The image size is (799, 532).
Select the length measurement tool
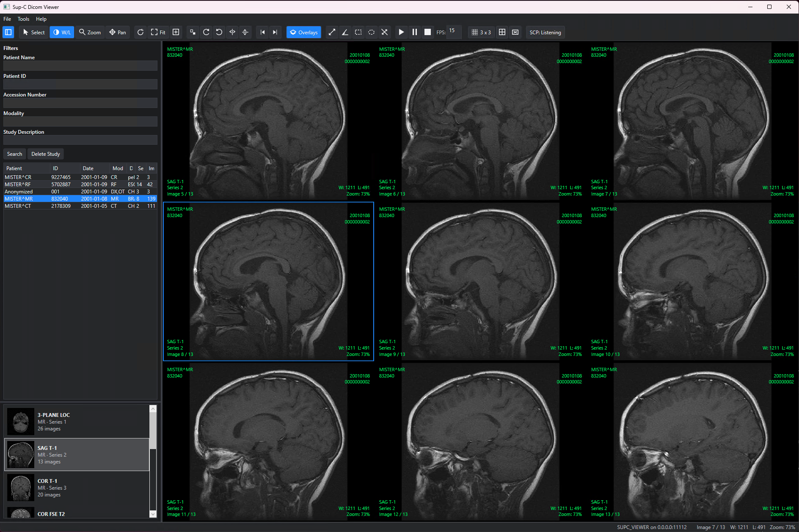tap(332, 32)
